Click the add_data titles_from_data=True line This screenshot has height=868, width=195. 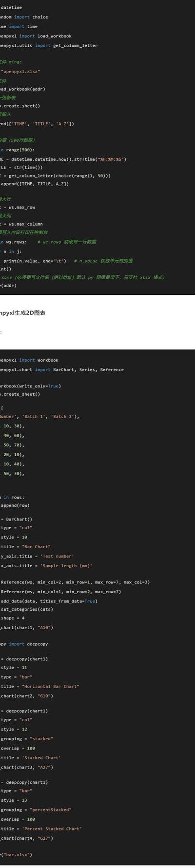click(x=49, y=601)
